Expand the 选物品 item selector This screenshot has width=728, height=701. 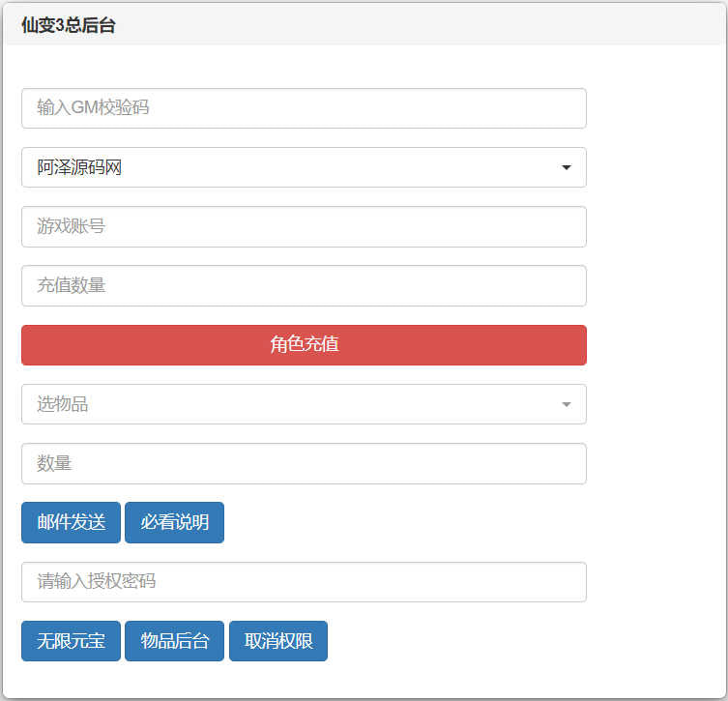point(304,404)
